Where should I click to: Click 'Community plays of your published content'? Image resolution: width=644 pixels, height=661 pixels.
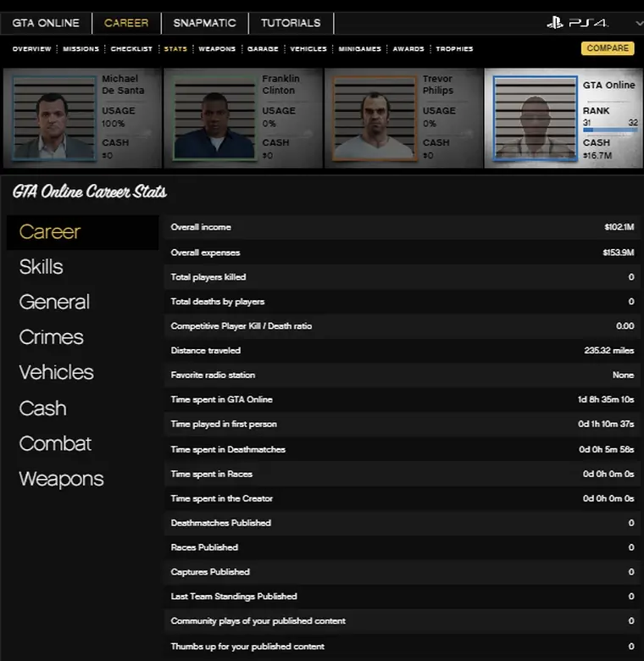coord(258,620)
